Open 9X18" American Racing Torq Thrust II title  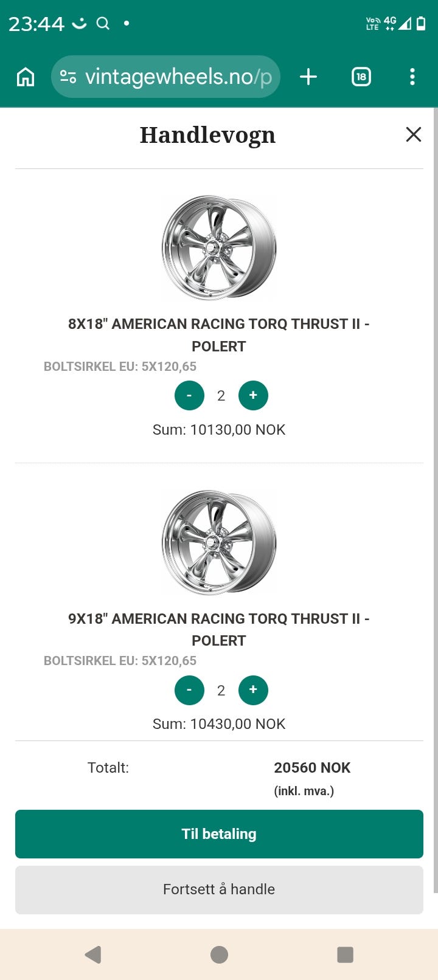point(219,629)
